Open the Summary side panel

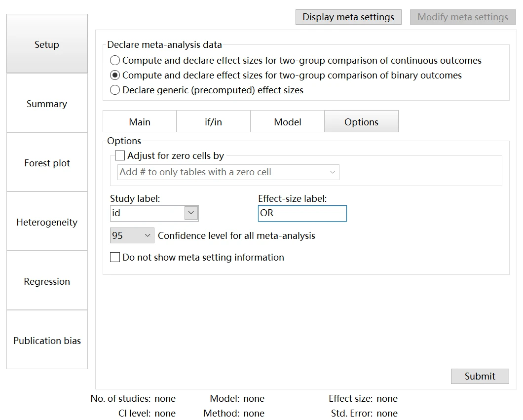pyautogui.click(x=47, y=104)
